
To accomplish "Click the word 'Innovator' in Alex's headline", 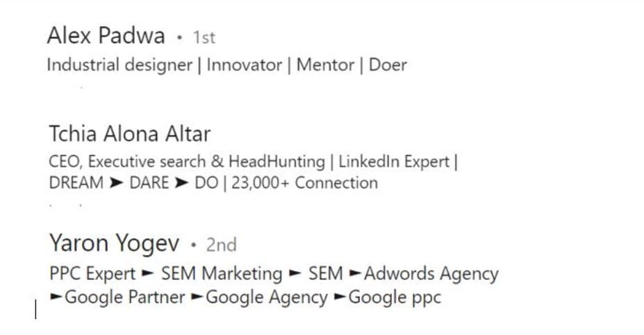I will tap(244, 65).
